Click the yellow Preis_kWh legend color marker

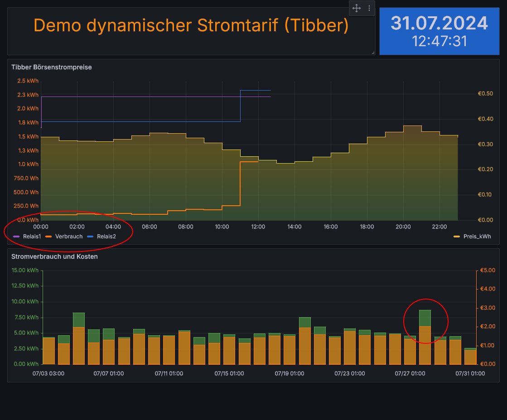click(x=456, y=237)
